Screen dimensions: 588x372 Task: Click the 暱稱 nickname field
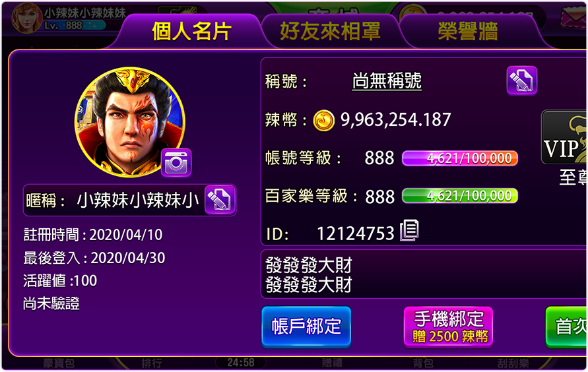[x=130, y=200]
